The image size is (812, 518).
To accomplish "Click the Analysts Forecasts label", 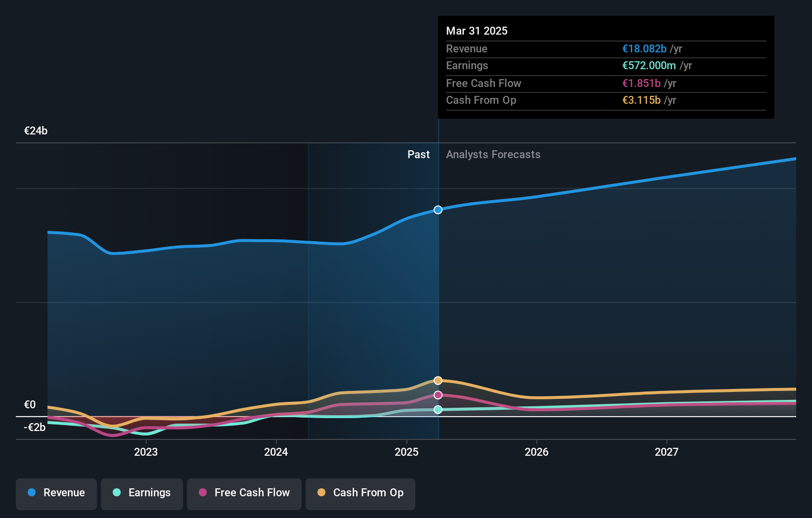I will click(x=493, y=155).
